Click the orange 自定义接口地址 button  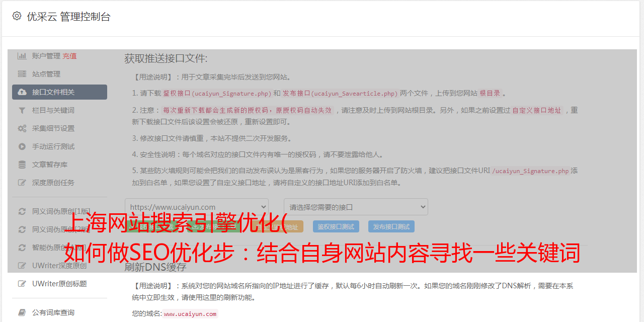(x=277, y=226)
